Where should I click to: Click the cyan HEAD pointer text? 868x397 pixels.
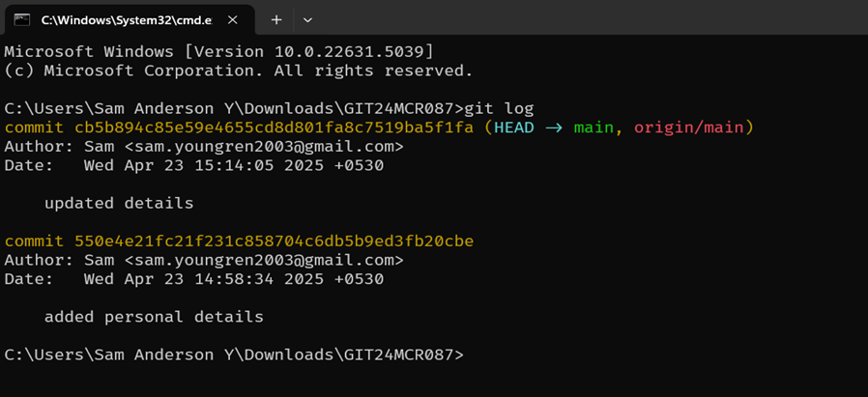[514, 128]
